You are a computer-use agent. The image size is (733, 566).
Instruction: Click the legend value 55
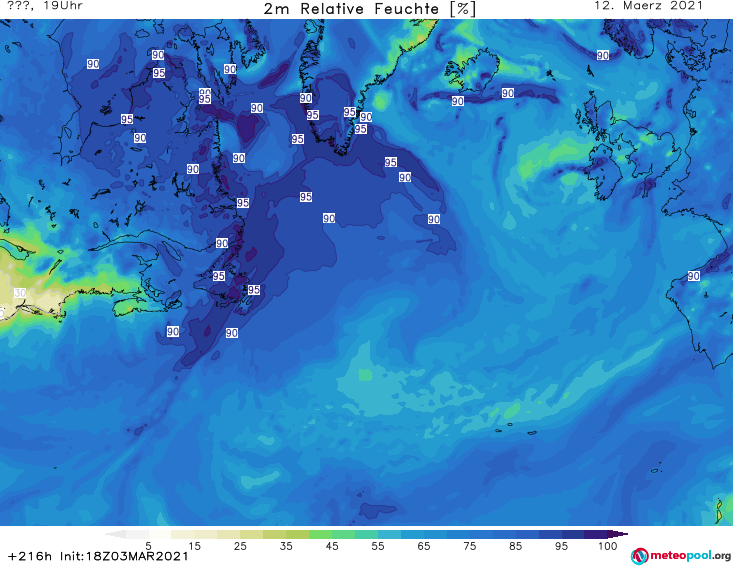(x=378, y=545)
